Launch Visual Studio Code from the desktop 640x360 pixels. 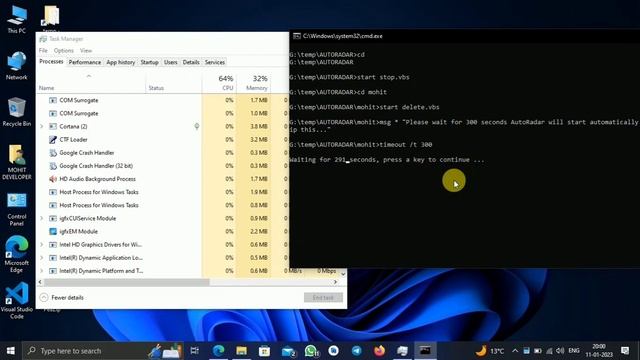coord(17,301)
